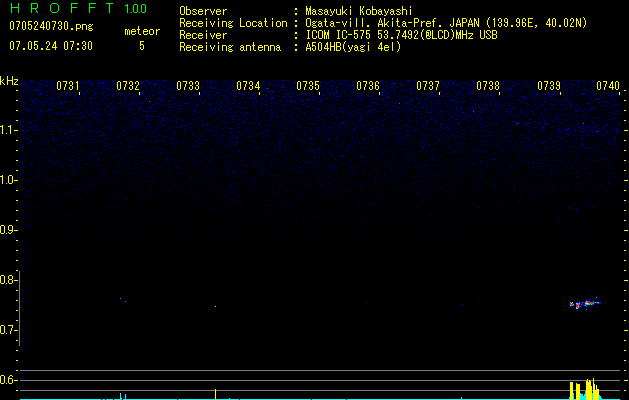Select the filename 0705240730.png
The width and height of the screenshot is (629, 400).
tap(51, 27)
